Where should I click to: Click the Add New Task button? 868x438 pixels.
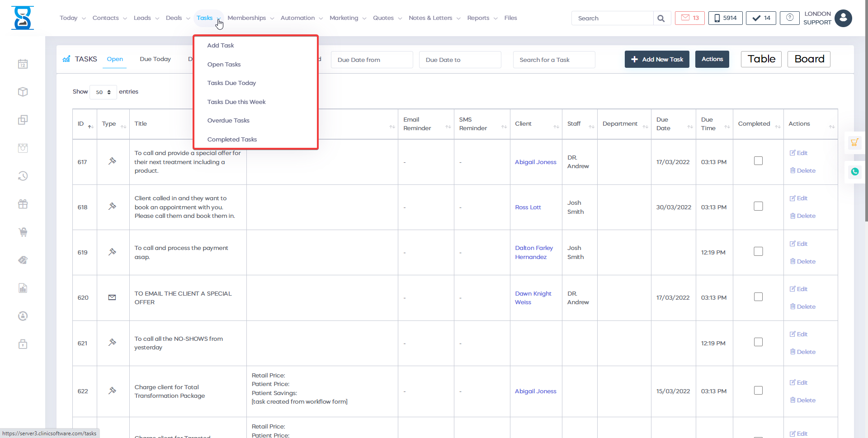pos(656,59)
